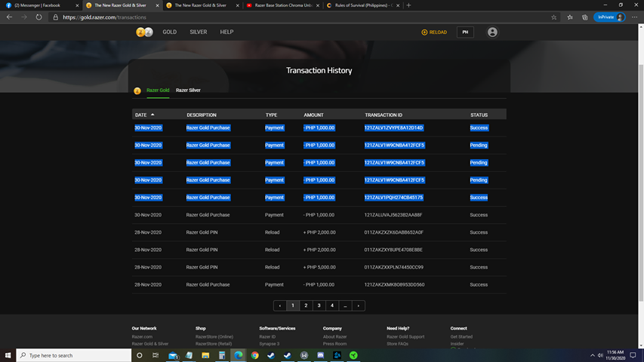Open Google Chrome from the taskbar
644x362 pixels.
pyautogui.click(x=254, y=355)
